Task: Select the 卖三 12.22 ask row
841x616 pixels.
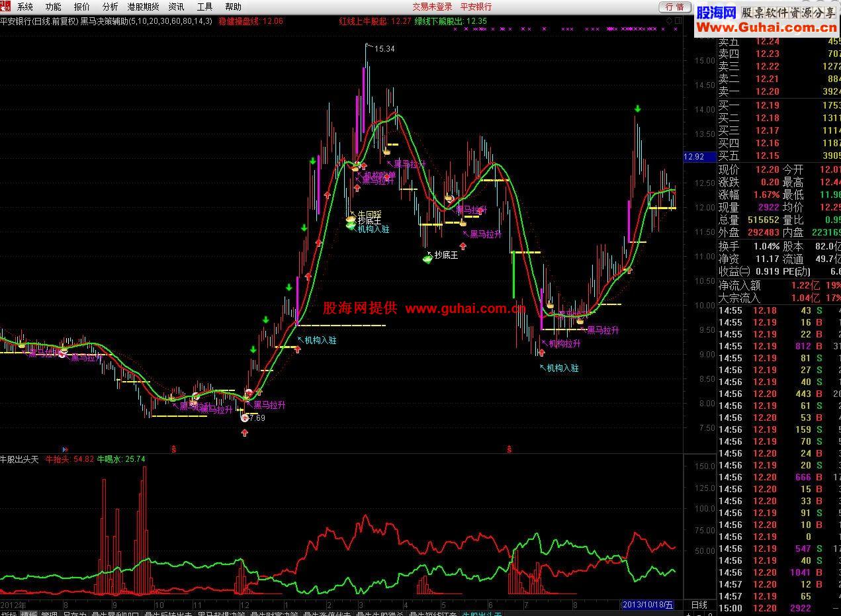Action: [x=779, y=67]
